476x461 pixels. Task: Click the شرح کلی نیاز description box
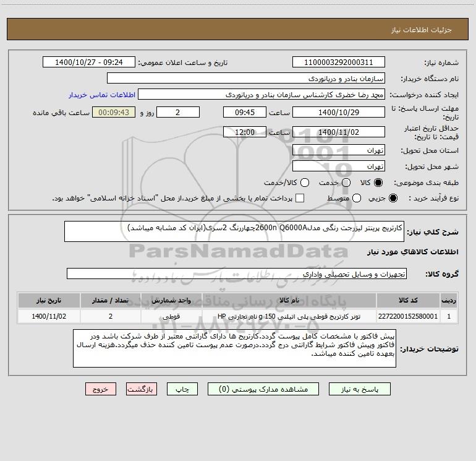pyautogui.click(x=234, y=231)
